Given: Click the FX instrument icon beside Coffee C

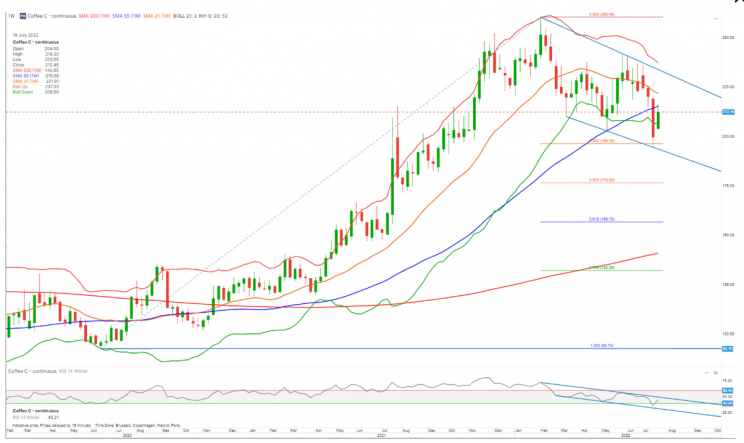Looking at the screenshot, I should coord(23,16).
